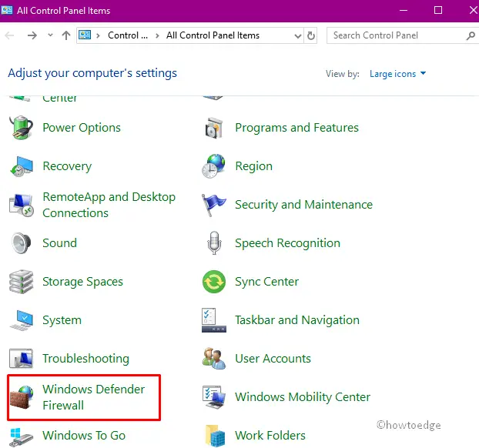This screenshot has width=479, height=448.
Task: Refresh the Control Panel view
Action: pyautogui.click(x=311, y=35)
